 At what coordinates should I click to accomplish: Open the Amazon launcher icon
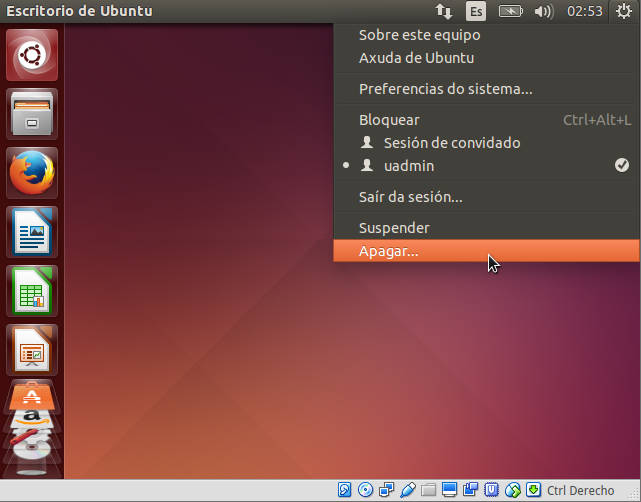coord(32,419)
